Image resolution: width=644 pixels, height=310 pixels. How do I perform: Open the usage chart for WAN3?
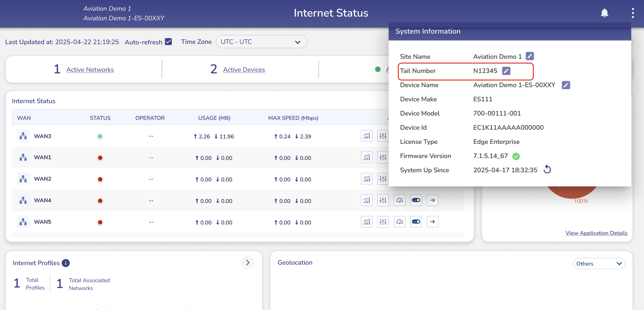pos(367,136)
